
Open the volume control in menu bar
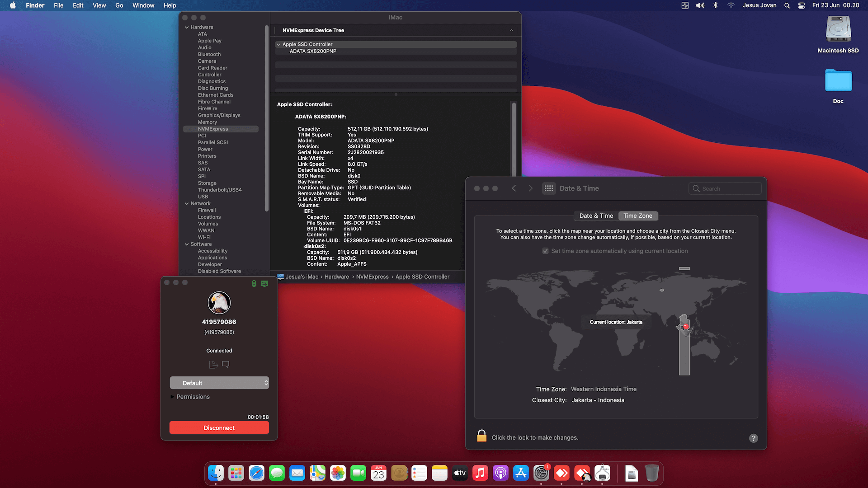click(700, 5)
